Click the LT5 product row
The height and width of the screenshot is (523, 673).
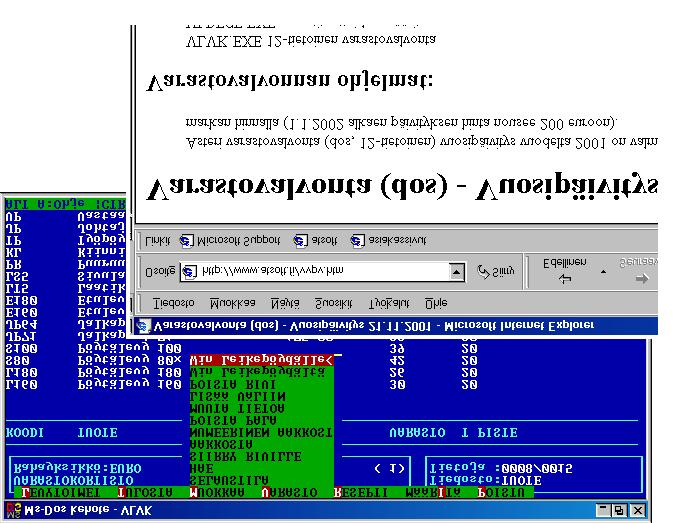click(x=65, y=288)
